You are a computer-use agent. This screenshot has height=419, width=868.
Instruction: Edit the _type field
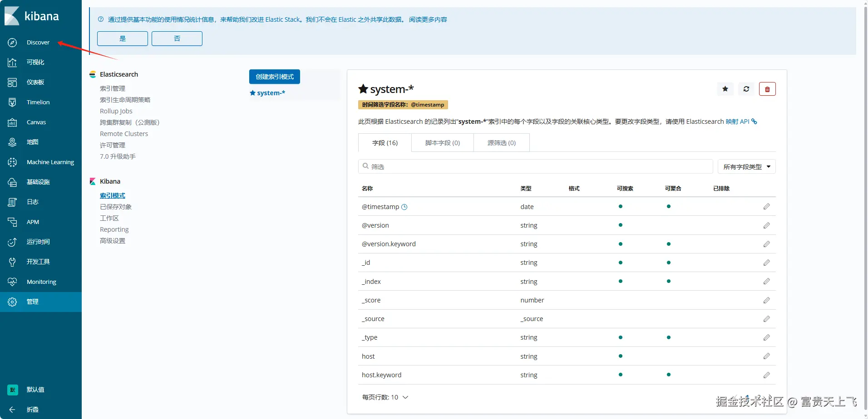coord(767,337)
